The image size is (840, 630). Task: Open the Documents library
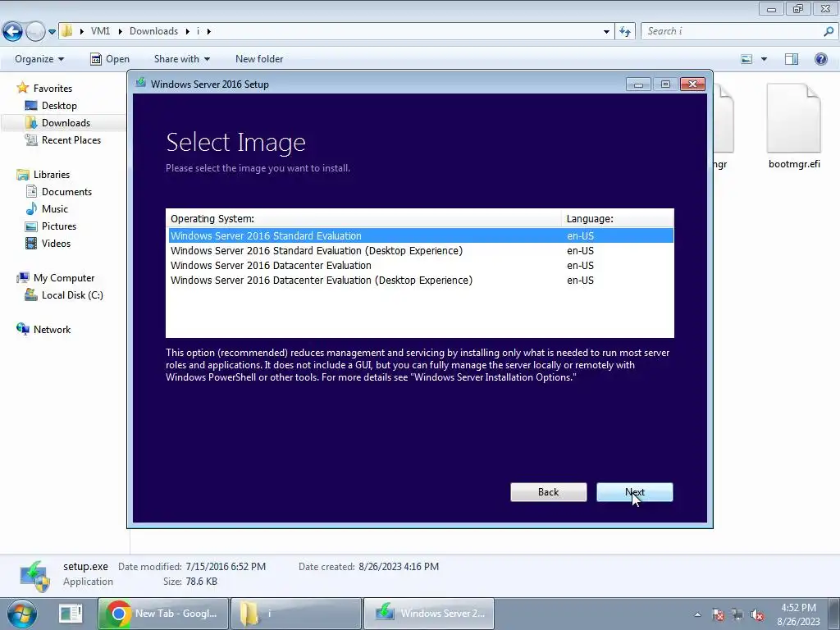[66, 192]
